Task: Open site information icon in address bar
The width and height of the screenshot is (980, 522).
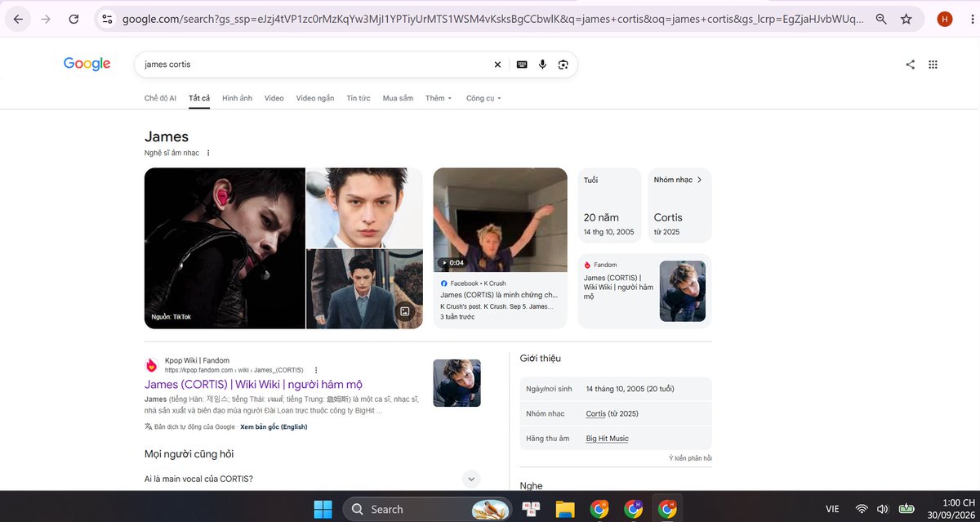Action: [x=107, y=19]
